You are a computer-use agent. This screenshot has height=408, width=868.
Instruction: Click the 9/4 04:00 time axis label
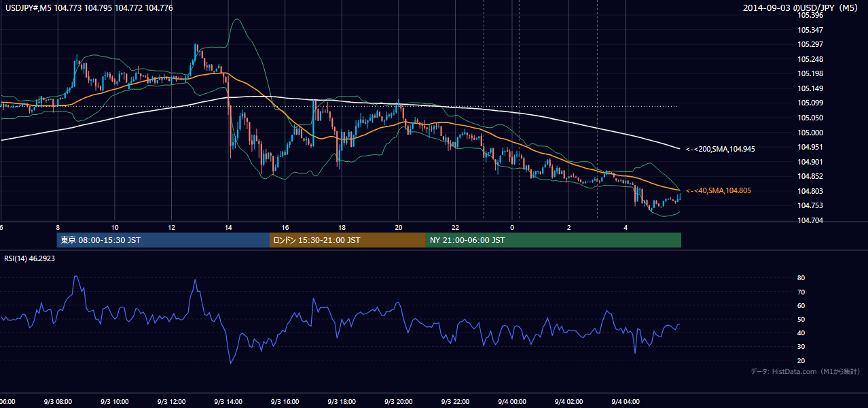pos(626,401)
